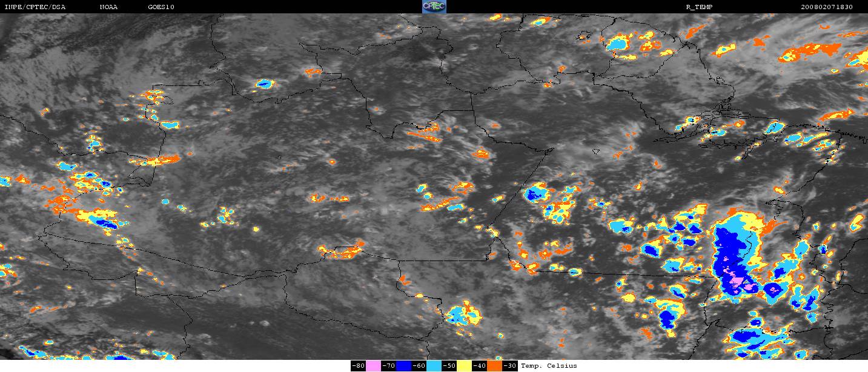
Task: Click the "INPE/CPTEC/DSA" header text
Action: point(35,7)
